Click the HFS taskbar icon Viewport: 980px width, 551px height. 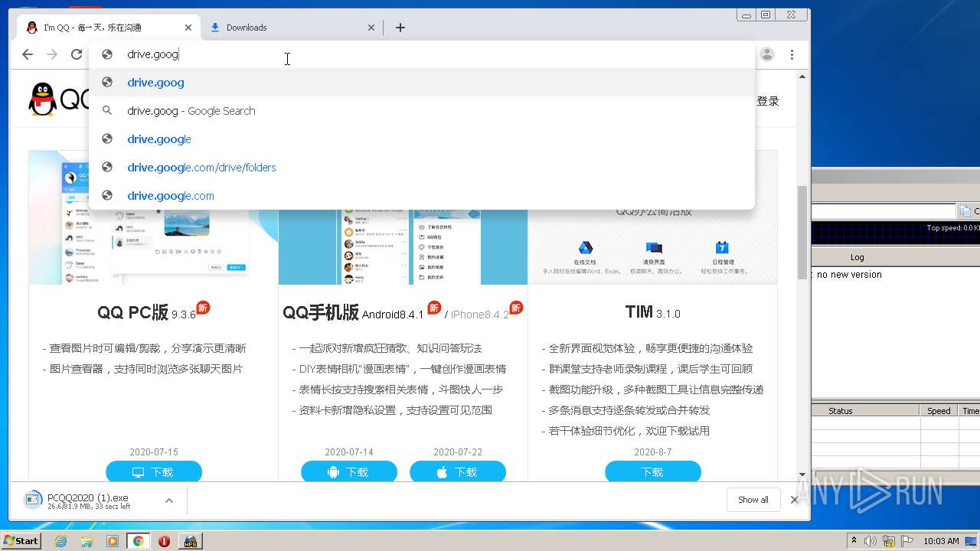[190, 541]
